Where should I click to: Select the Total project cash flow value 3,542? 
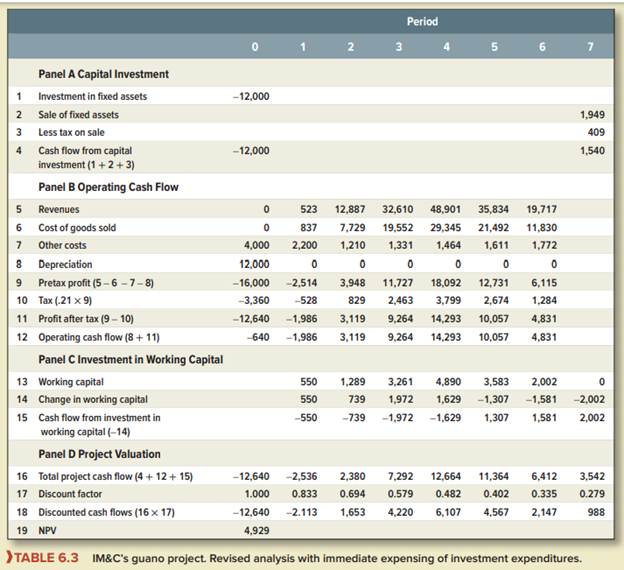(592, 476)
